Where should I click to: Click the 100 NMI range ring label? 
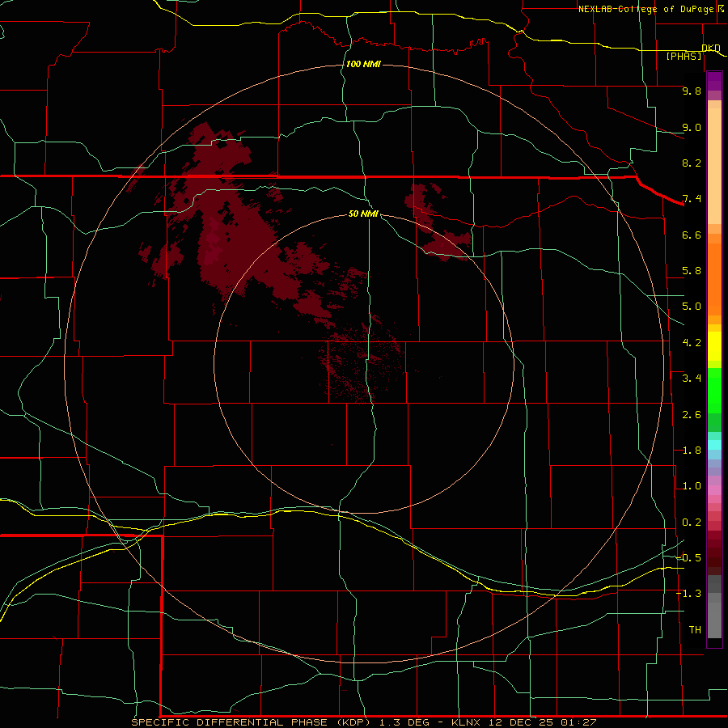point(363,64)
